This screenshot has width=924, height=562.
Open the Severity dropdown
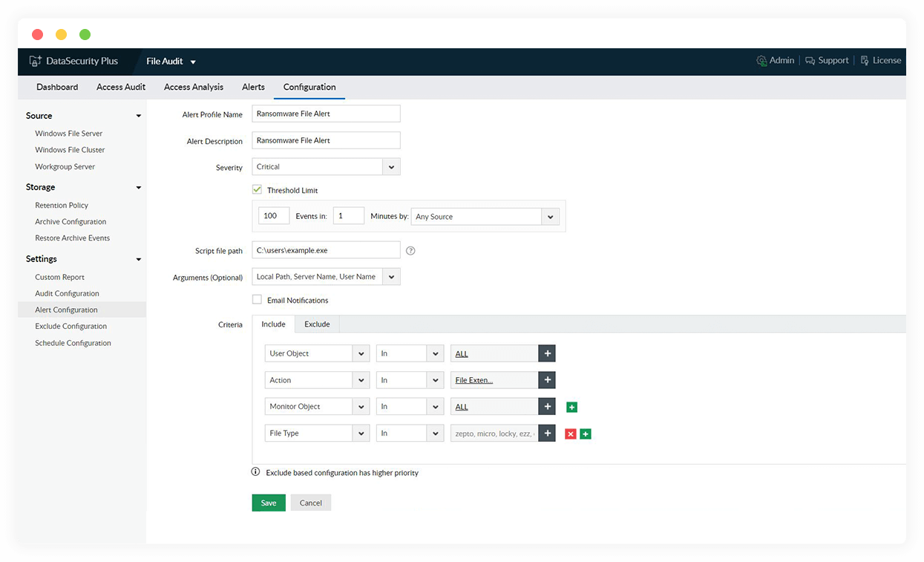pyautogui.click(x=391, y=166)
